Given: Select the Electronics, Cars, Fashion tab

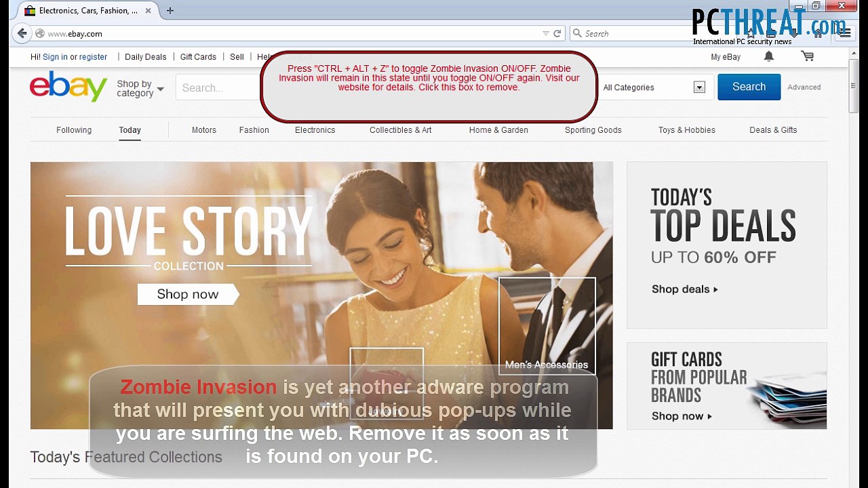Looking at the screenshot, I should [88, 11].
